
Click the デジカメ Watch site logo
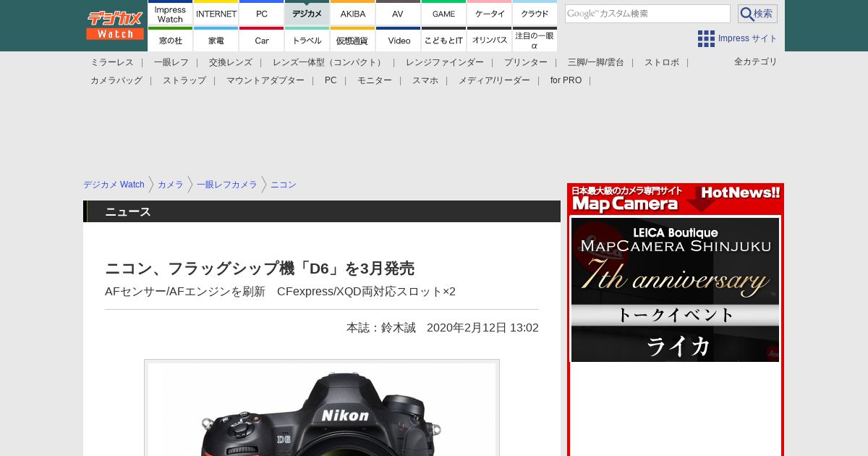pos(115,25)
